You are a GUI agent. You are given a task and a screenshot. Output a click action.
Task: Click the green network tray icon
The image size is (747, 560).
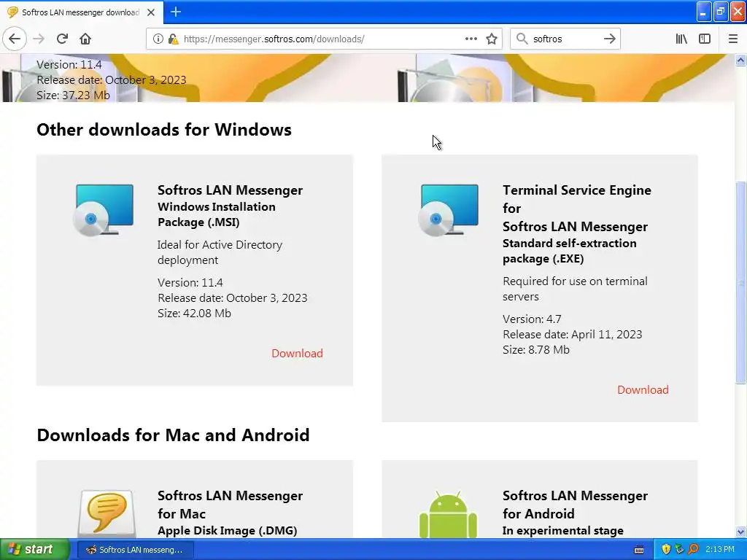click(679, 550)
